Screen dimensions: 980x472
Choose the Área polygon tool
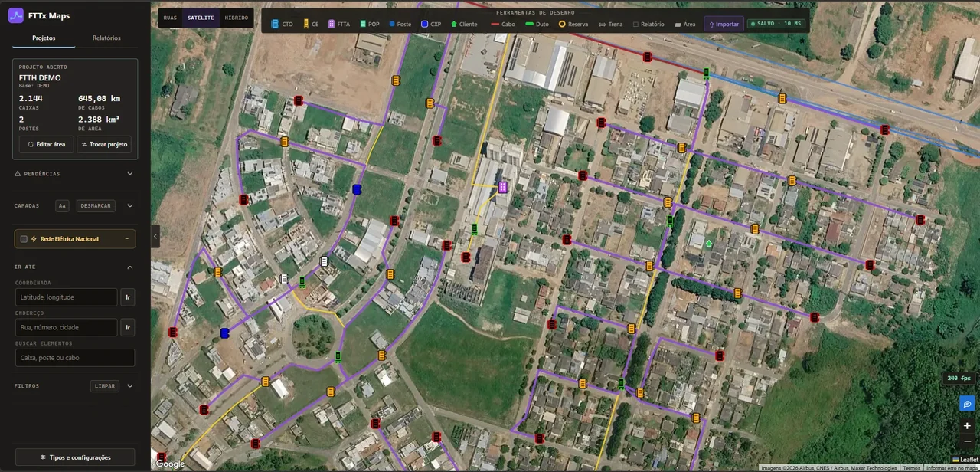pyautogui.click(x=685, y=24)
